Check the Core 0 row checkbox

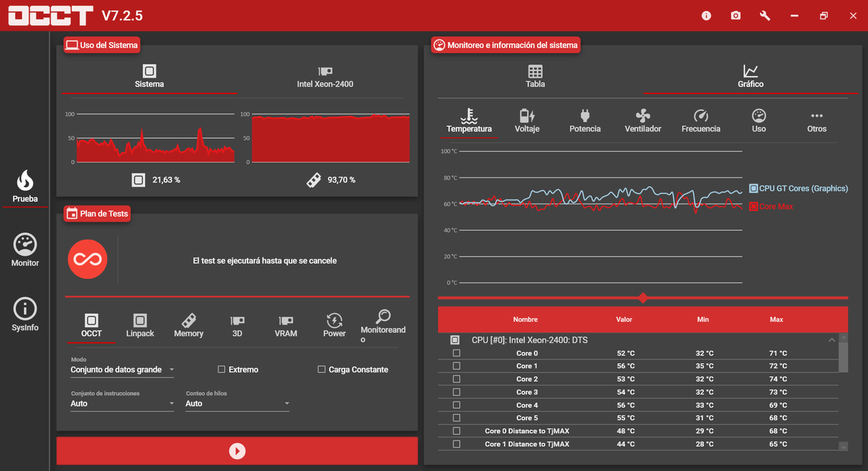pos(456,353)
